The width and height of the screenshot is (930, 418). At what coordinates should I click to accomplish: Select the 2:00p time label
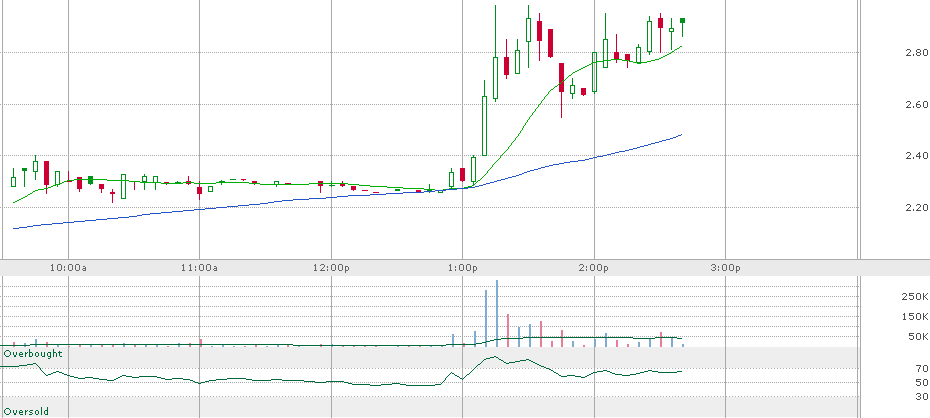click(x=594, y=267)
